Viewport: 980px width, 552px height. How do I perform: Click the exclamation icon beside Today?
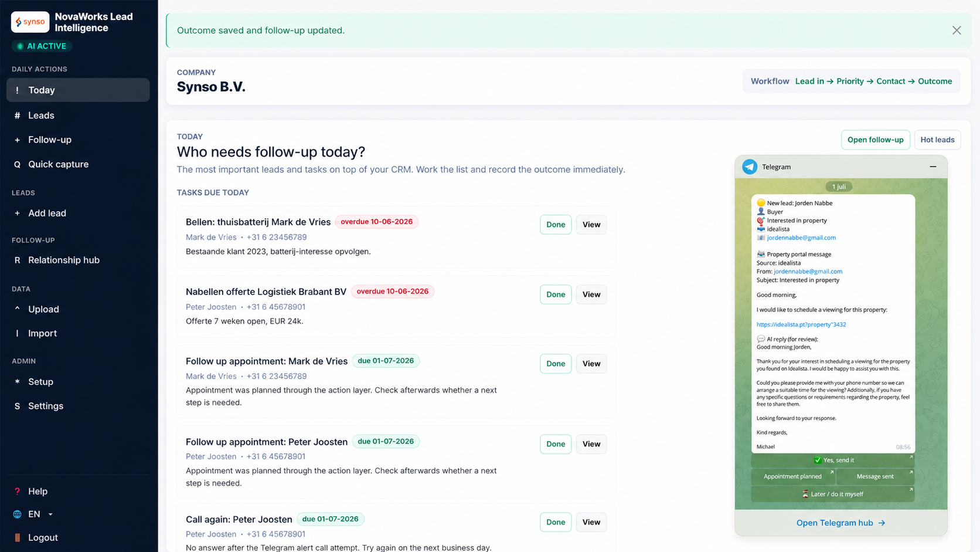[x=17, y=90]
